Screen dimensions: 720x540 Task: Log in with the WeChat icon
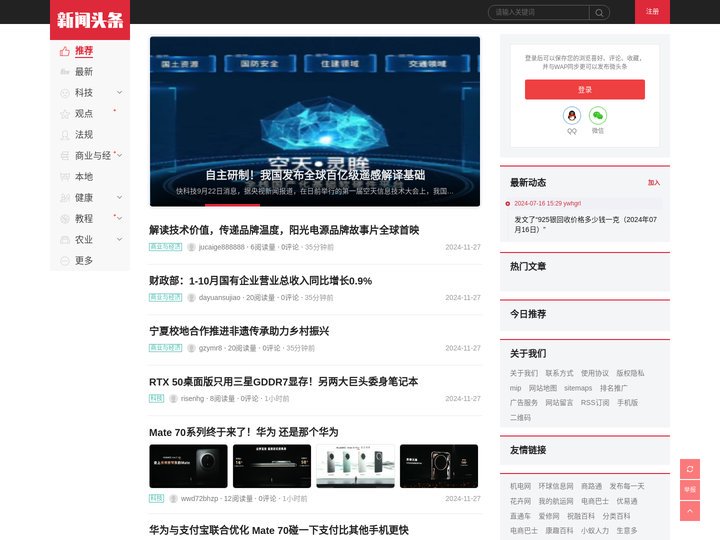598,115
